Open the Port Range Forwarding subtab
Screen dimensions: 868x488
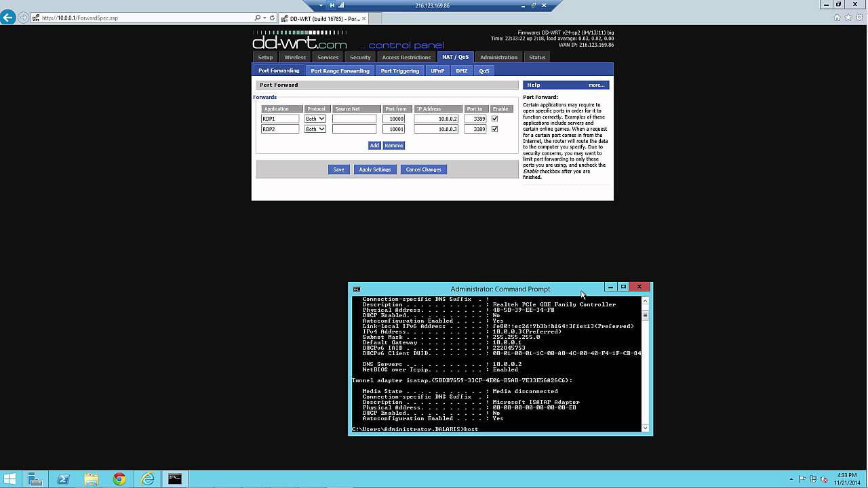340,70
